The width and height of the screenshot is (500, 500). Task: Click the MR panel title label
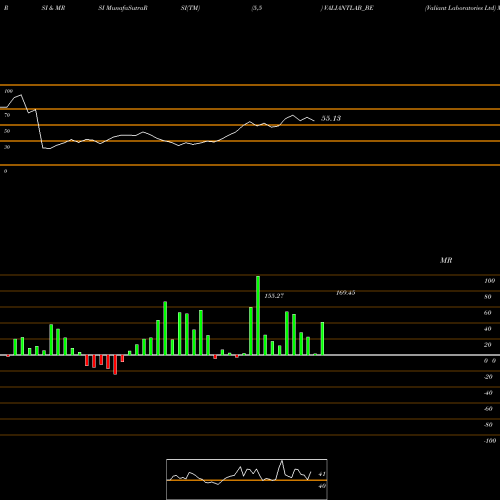click(x=446, y=260)
